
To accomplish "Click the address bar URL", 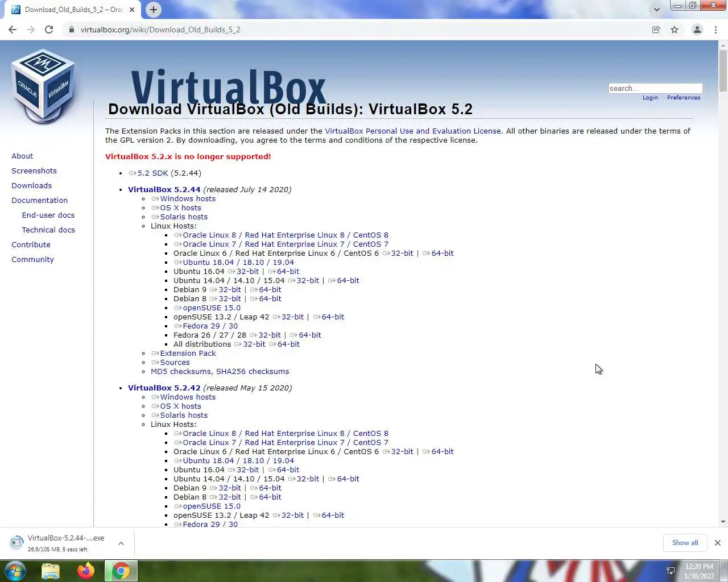I will click(x=160, y=30).
